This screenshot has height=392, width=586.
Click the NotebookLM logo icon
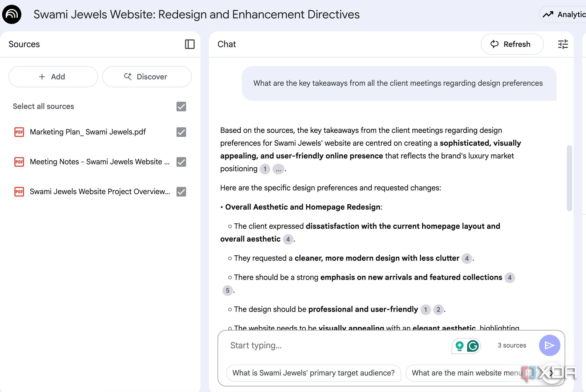12,14
